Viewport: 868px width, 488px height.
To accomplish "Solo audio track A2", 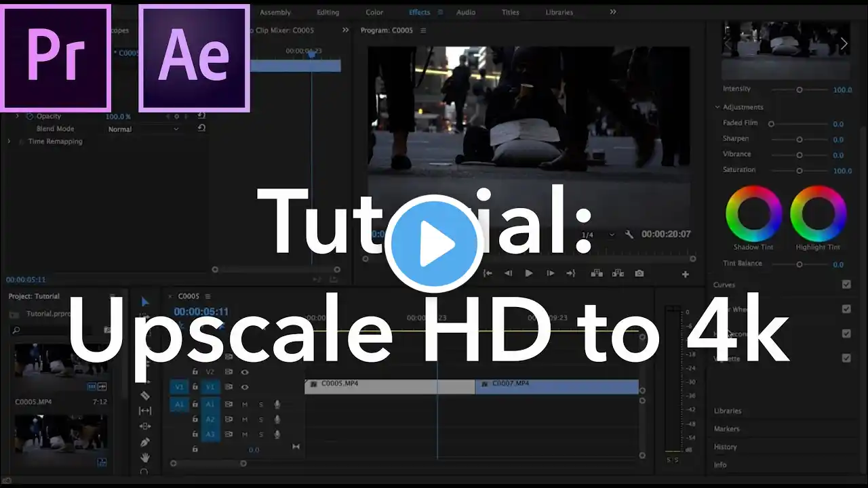I will (261, 419).
